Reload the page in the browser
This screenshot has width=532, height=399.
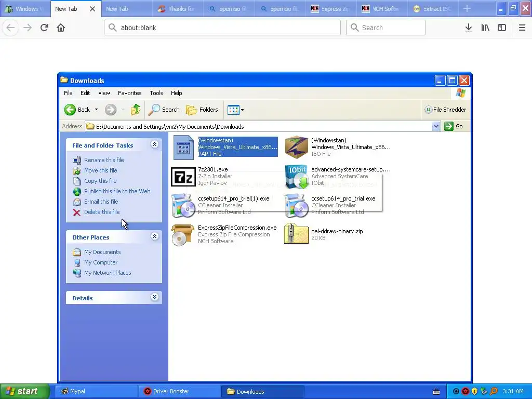pos(44,28)
